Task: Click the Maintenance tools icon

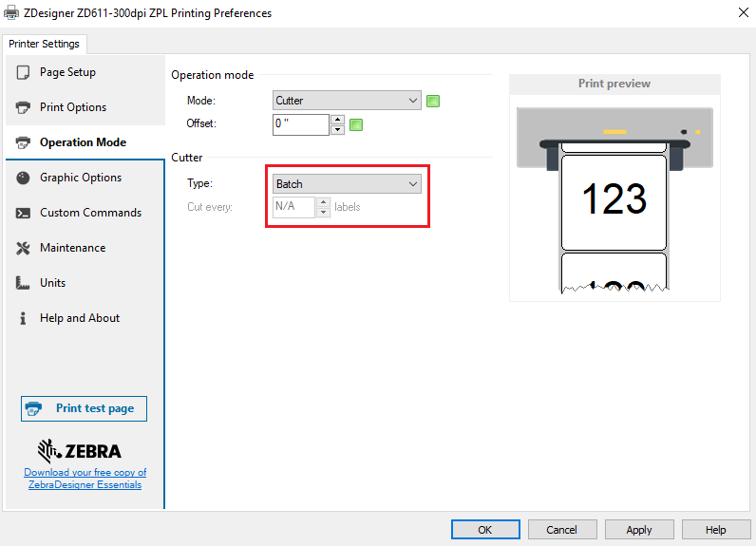Action: [x=23, y=248]
